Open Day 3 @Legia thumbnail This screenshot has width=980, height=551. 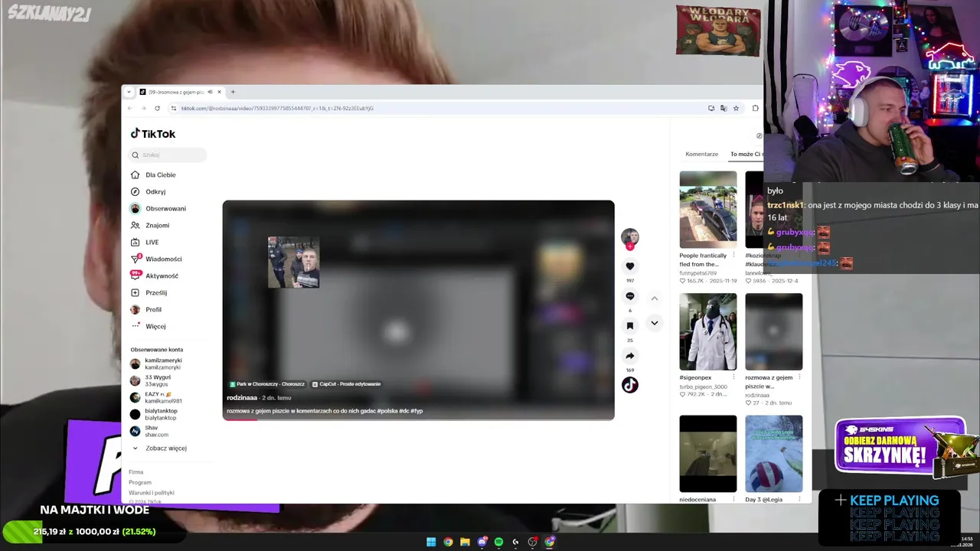click(x=774, y=454)
